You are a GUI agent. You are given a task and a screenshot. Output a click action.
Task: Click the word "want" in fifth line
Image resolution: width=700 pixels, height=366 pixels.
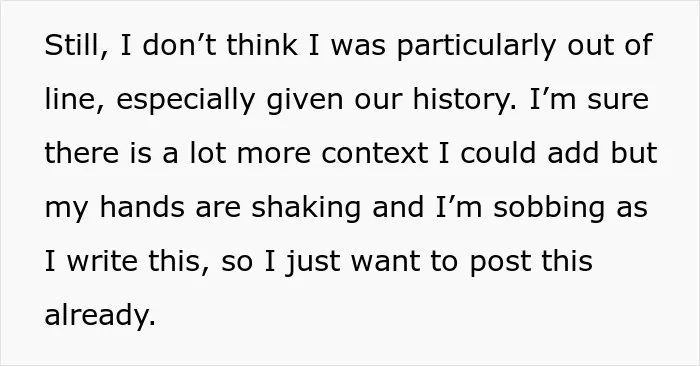tap(385, 262)
